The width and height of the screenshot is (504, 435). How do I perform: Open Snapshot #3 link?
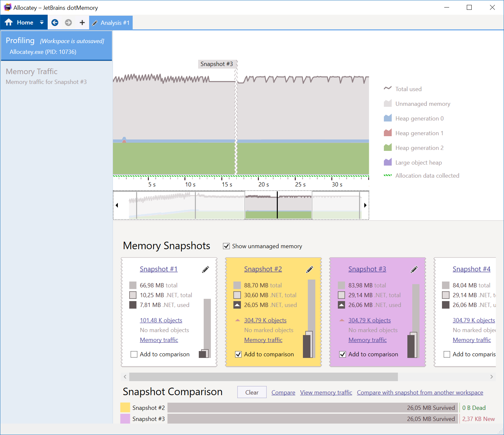(367, 269)
